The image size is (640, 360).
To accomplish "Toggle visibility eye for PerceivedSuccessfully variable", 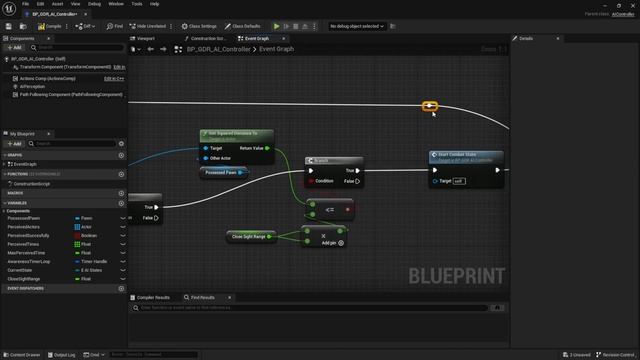I will (x=122, y=236).
